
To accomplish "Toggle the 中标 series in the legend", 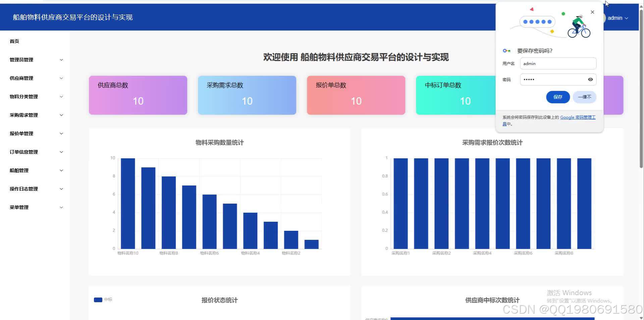I will 107,300.
